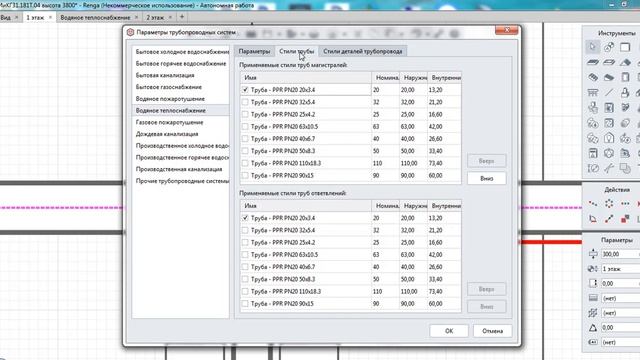Viewport: 640px width, 360px height.
Task: Click the Имя column header in mains table
Action: pos(306,78)
